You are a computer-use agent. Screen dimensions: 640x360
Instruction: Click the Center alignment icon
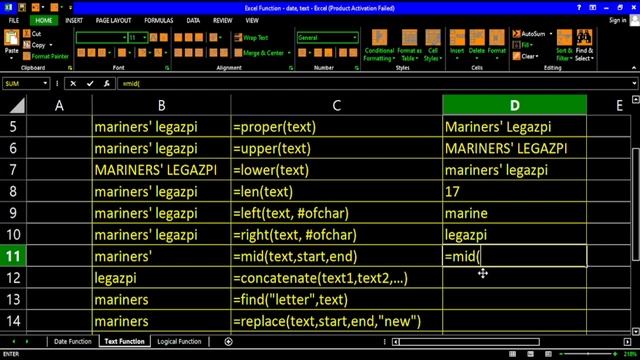189,52
